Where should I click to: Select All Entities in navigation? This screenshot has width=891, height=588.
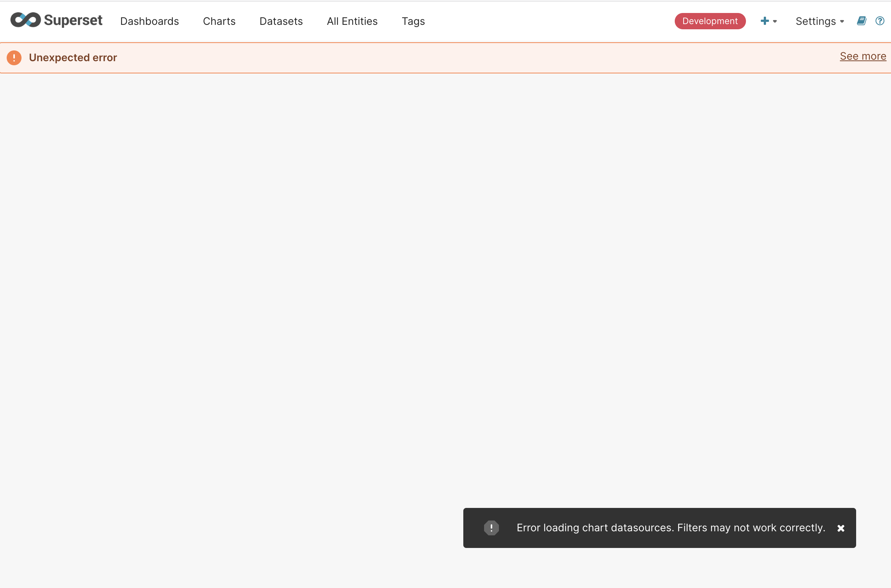pos(352,22)
